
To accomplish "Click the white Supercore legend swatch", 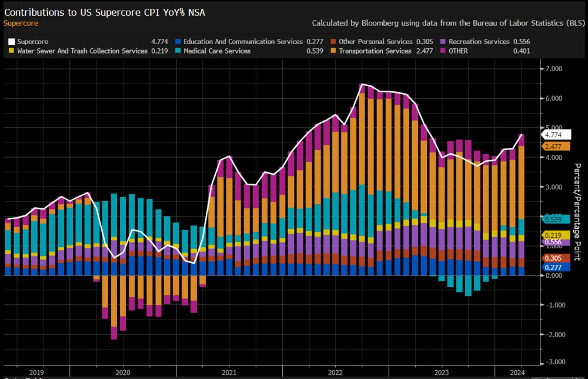I will [x=11, y=42].
